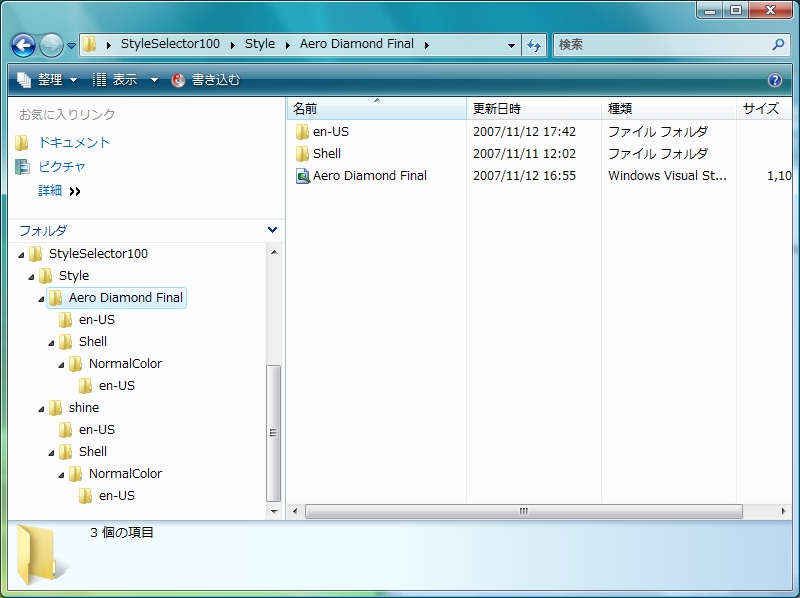The height and width of the screenshot is (598, 800).
Task: Open the blue Help question mark icon
Action: tap(774, 80)
